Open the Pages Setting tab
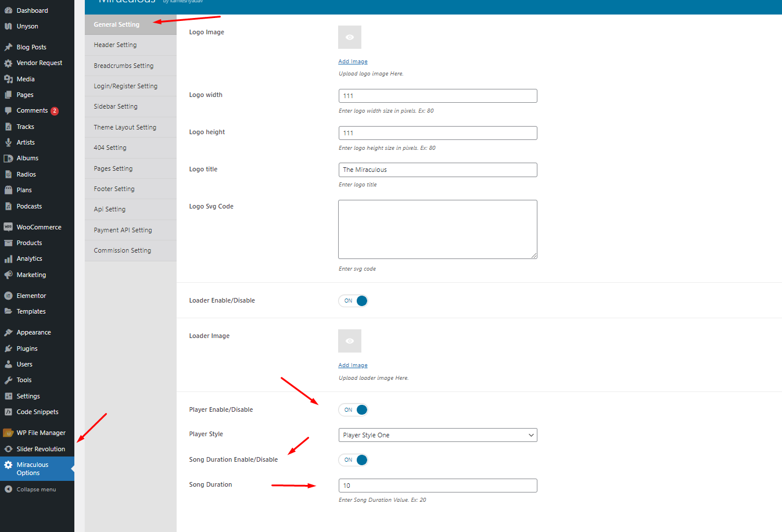782x532 pixels. pos(131,168)
